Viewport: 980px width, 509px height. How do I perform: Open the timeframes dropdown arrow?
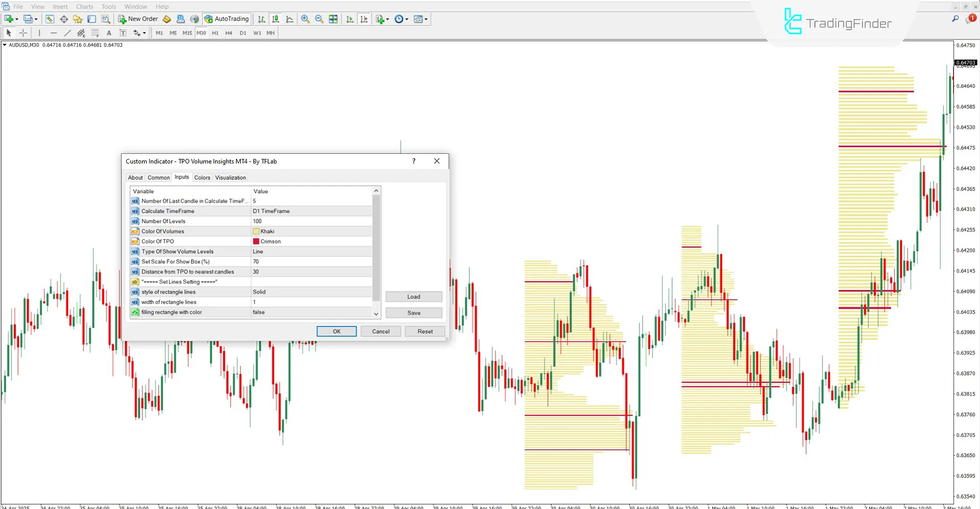point(407,19)
